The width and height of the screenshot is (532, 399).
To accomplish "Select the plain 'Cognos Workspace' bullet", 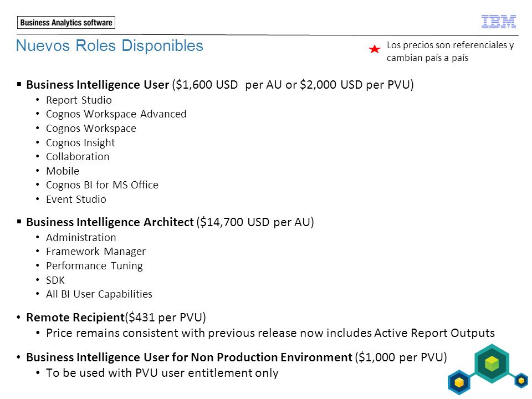I will tap(91, 128).
